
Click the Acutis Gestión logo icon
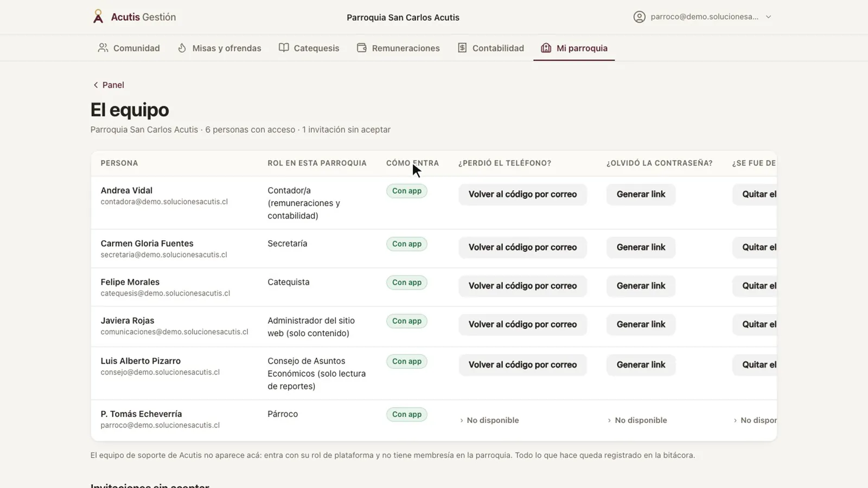coord(98,17)
